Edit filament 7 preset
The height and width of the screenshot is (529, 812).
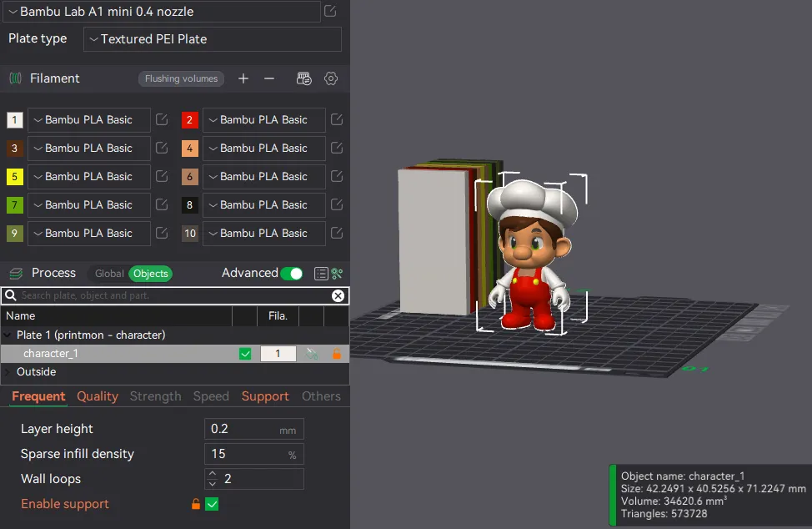pyautogui.click(x=162, y=204)
